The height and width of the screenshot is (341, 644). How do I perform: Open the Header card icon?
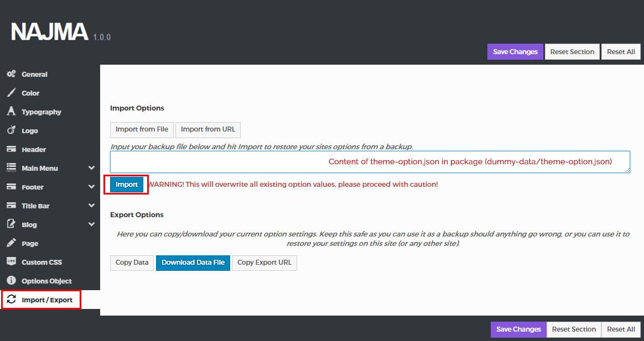(11, 149)
